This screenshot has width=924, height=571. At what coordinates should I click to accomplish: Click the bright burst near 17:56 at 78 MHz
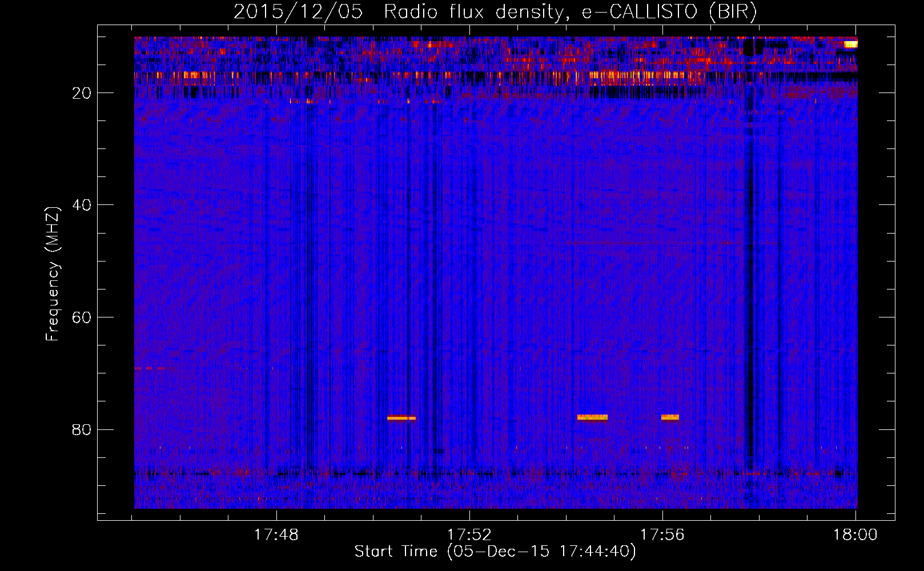click(670, 417)
